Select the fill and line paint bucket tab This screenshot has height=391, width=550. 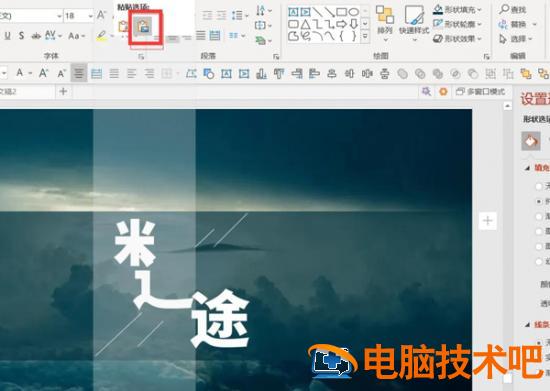[x=531, y=141]
